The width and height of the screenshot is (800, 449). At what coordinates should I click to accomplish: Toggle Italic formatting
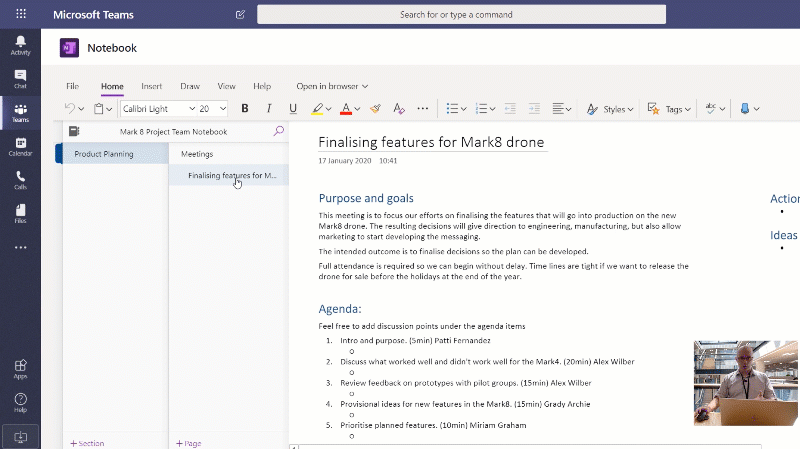tap(269, 108)
